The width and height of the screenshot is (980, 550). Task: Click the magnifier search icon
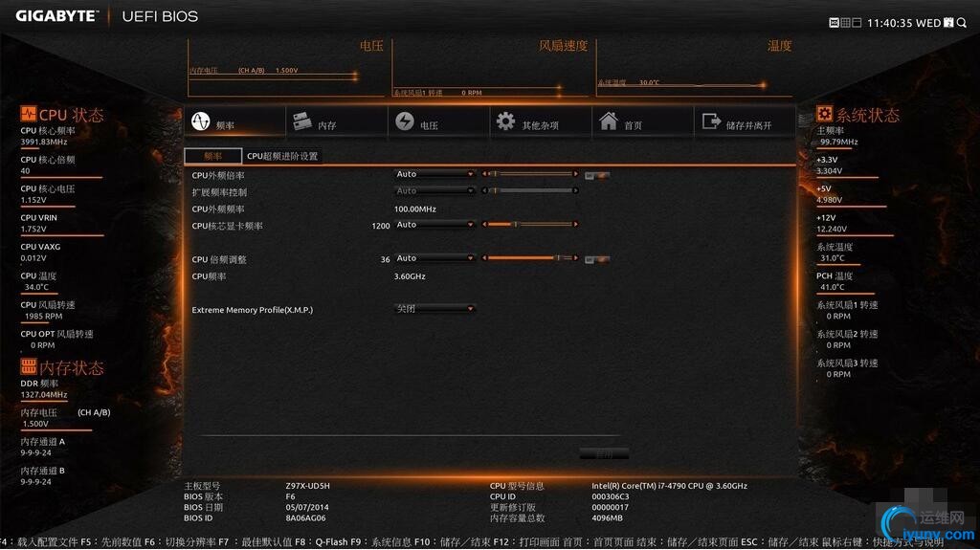coord(961,23)
